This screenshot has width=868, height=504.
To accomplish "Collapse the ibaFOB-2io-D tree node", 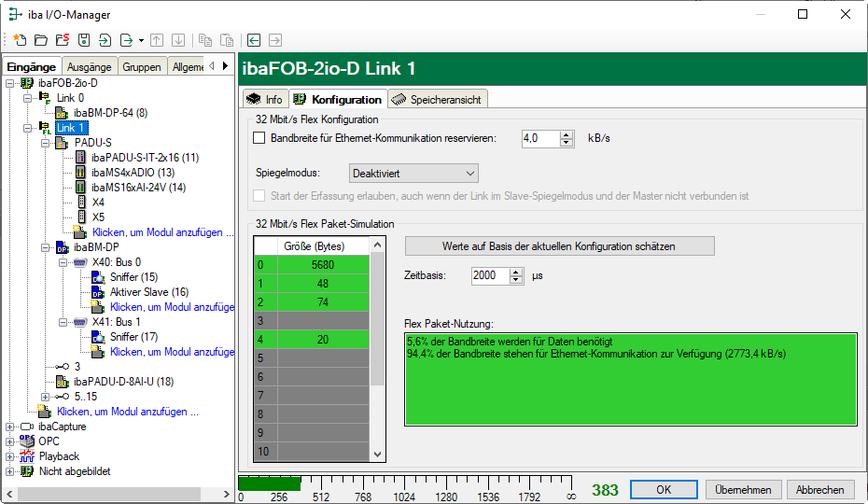I will 10,83.
